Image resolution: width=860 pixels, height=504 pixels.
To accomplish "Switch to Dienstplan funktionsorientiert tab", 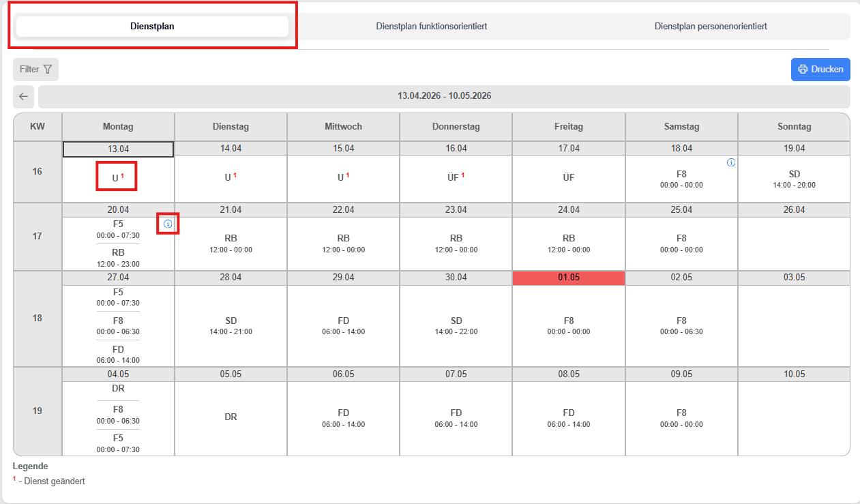I will pos(431,27).
